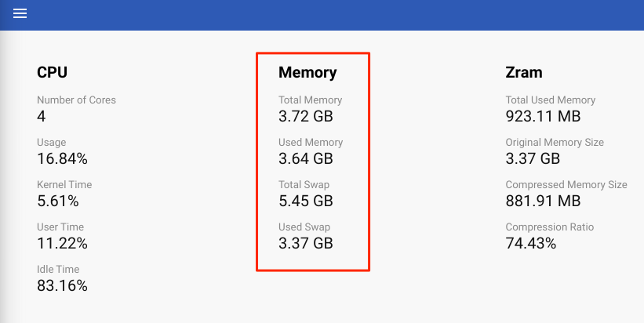The height and width of the screenshot is (323, 644).
Task: Click the Used Memory 3.64 GB value
Action: tap(306, 159)
